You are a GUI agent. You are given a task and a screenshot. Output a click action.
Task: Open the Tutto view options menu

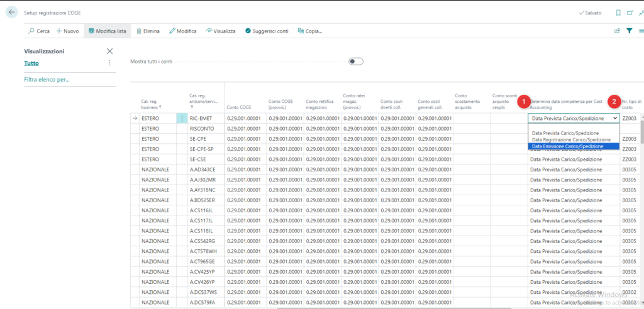109,63
